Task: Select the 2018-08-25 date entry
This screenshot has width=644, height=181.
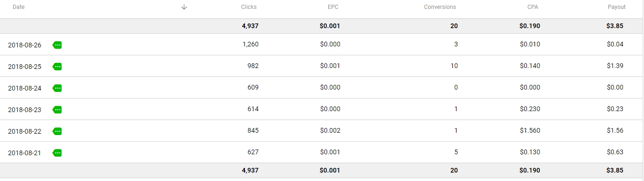Action: coord(24,67)
